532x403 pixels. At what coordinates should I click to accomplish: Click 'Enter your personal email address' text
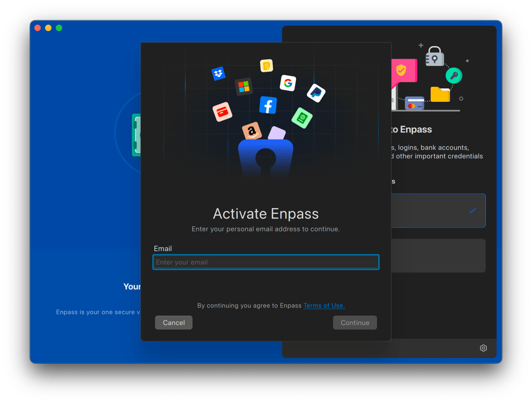click(265, 229)
